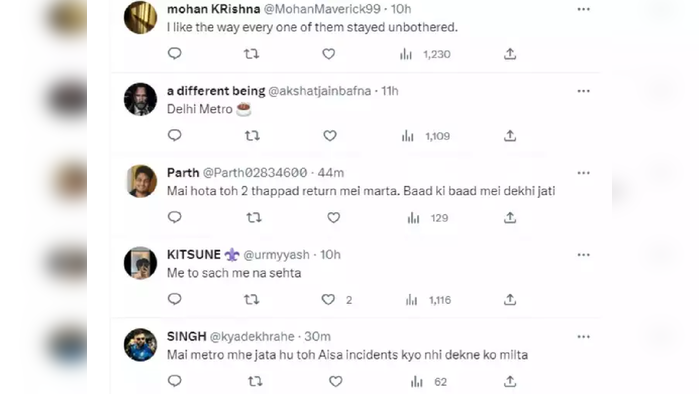Share SINGH's tweet
Image resolution: width=699 pixels, height=394 pixels.
click(510, 382)
